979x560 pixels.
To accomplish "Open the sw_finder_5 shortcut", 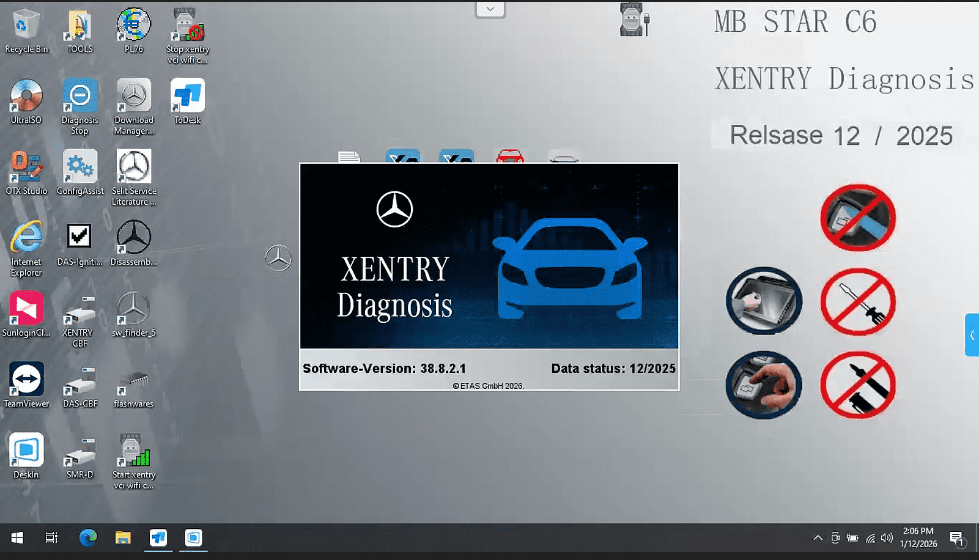I will point(133,311).
